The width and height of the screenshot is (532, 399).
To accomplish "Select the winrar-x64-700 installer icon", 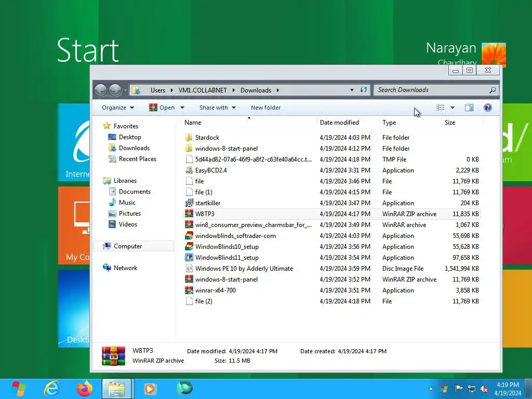I will pos(189,290).
